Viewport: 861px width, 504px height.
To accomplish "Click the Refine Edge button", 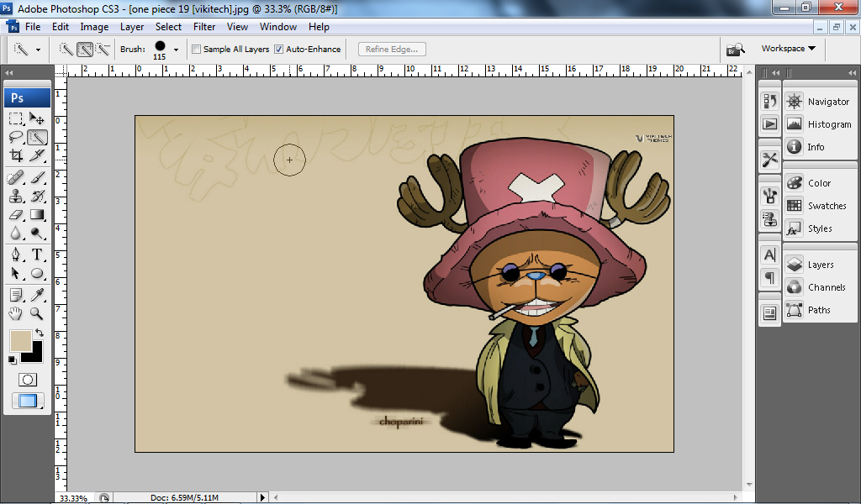I will 391,49.
